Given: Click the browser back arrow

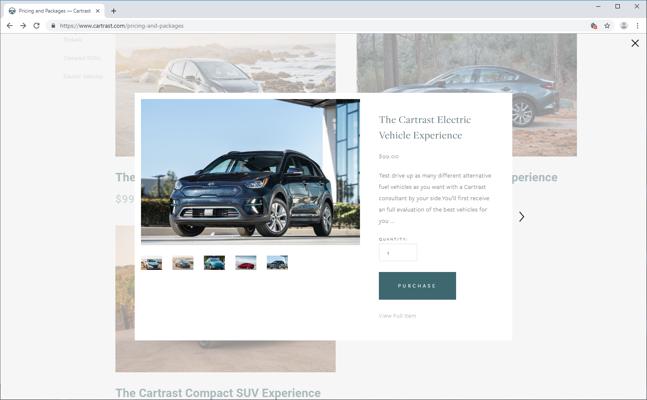Looking at the screenshot, I should [10, 26].
